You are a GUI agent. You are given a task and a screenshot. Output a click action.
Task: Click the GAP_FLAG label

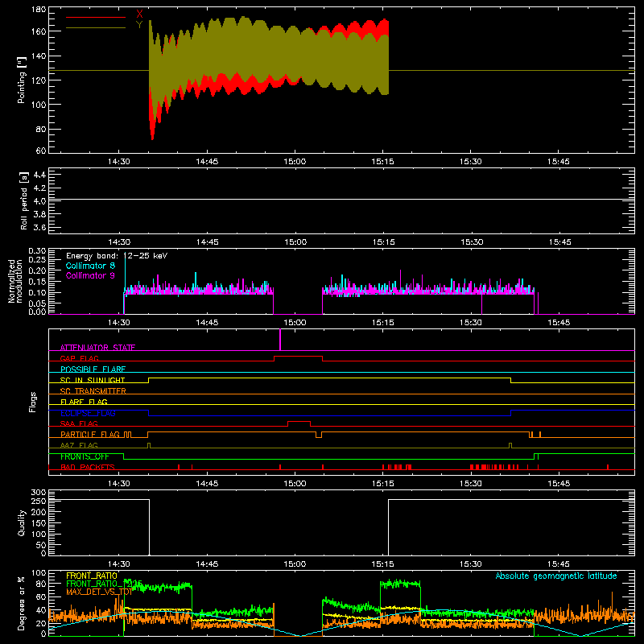click(79, 358)
